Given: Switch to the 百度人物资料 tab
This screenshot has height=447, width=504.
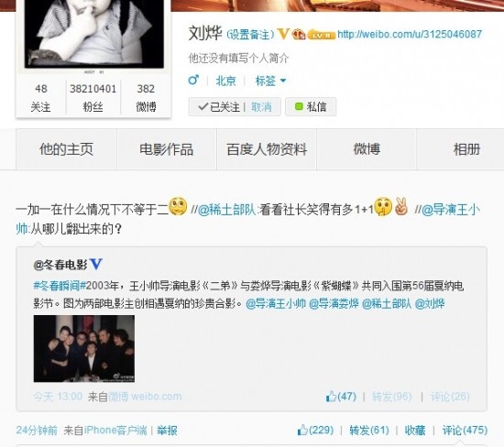Looking at the screenshot, I should point(267,149).
